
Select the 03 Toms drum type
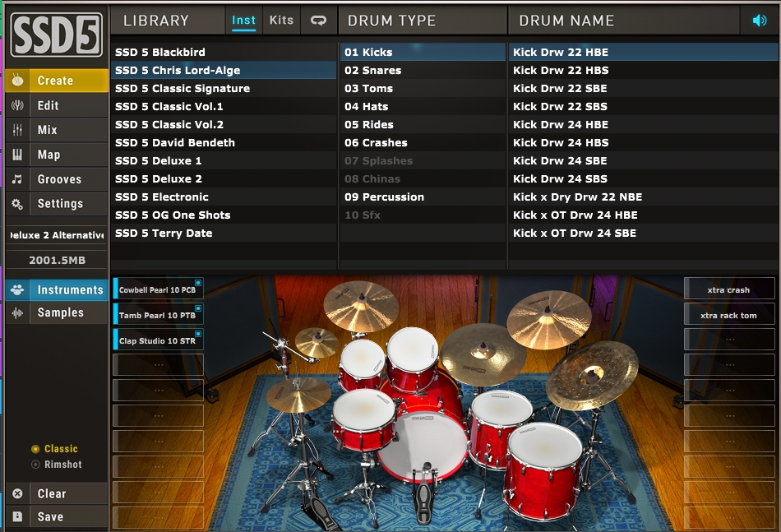click(x=423, y=88)
